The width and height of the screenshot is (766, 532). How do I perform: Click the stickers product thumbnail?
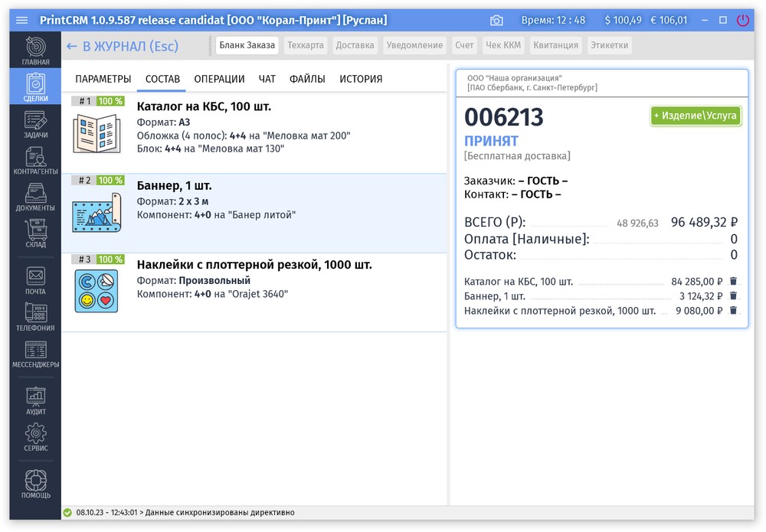97,292
